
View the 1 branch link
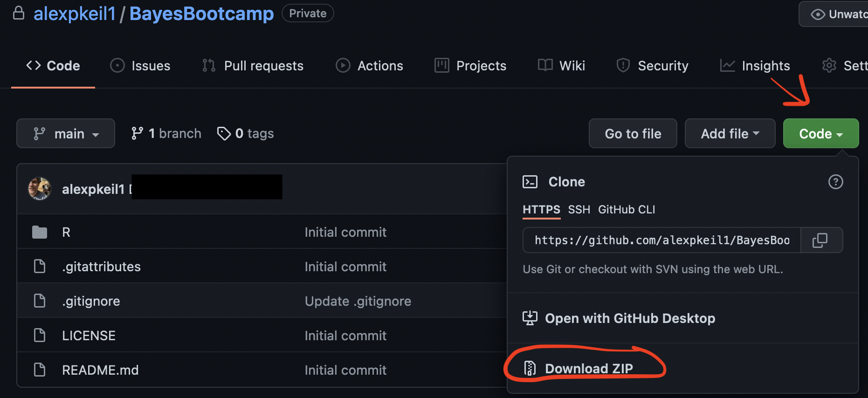pyautogui.click(x=166, y=134)
